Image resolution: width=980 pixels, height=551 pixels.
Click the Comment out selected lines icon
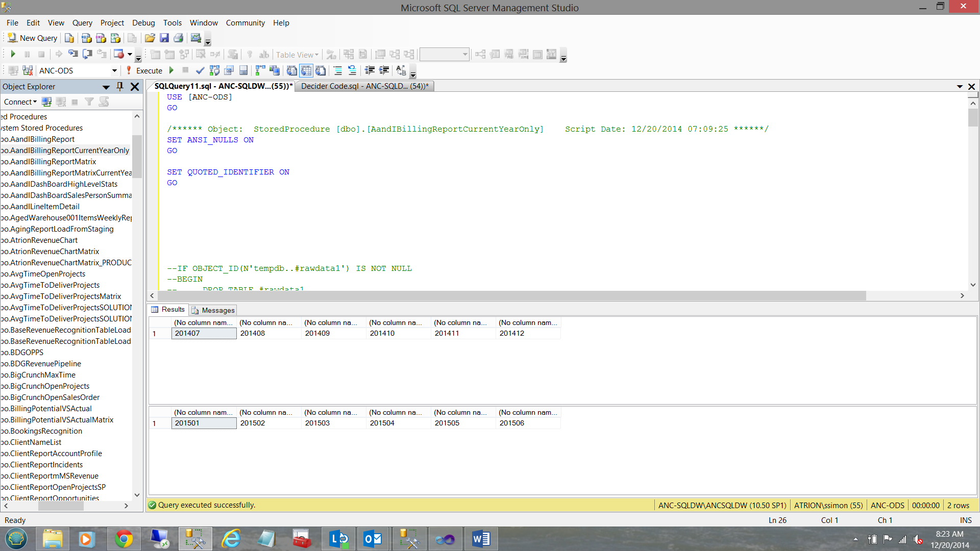pos(337,70)
